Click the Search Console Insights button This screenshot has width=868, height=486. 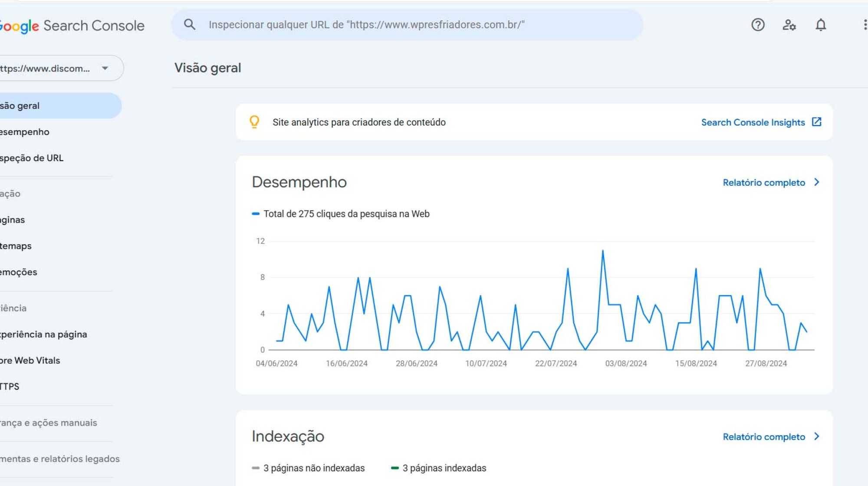tap(761, 122)
